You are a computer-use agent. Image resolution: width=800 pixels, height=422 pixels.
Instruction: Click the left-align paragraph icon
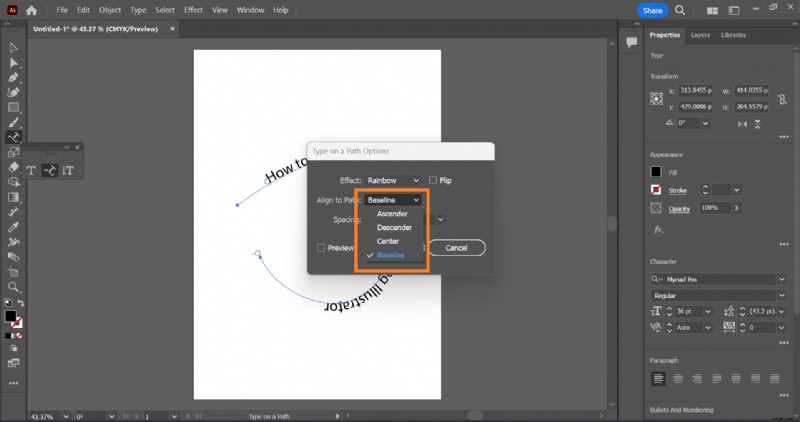pyautogui.click(x=658, y=379)
